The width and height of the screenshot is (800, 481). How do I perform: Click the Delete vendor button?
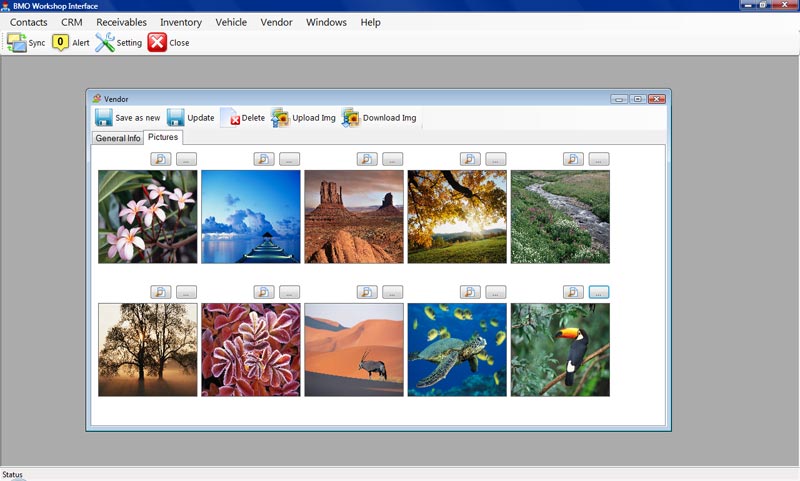(x=243, y=117)
